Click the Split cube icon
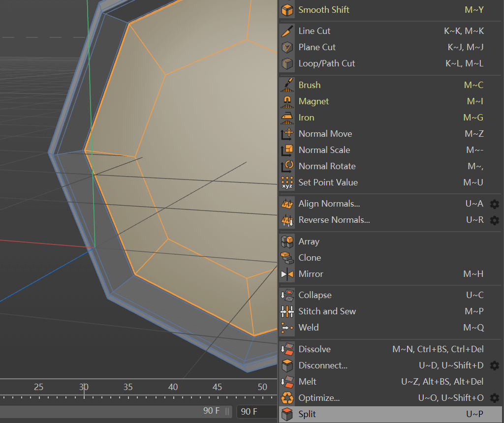The image size is (504, 423). (x=287, y=414)
